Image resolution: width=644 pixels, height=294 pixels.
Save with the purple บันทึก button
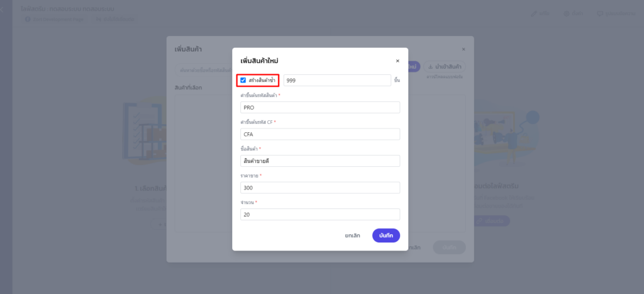(x=386, y=235)
